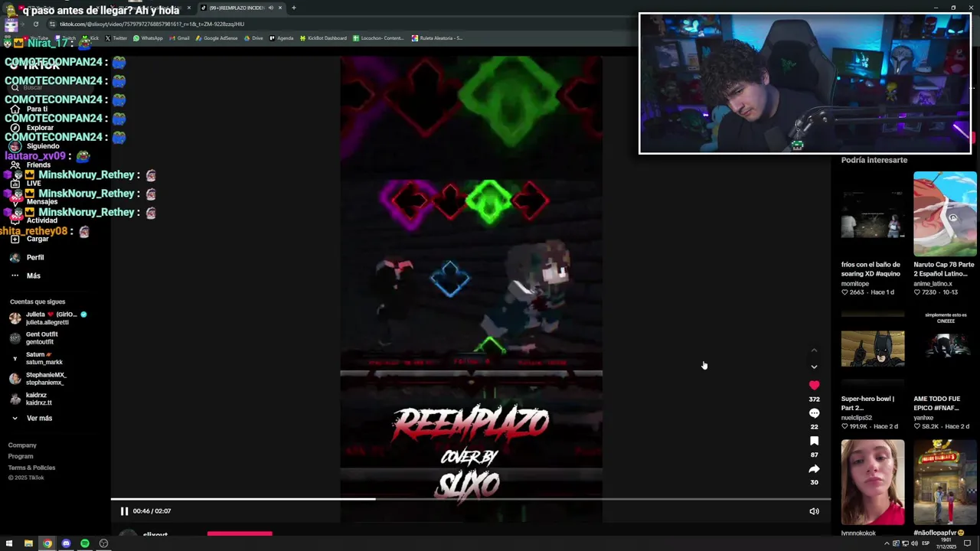Open the Explorar section
Screen dimensions: 980x551
32,128
